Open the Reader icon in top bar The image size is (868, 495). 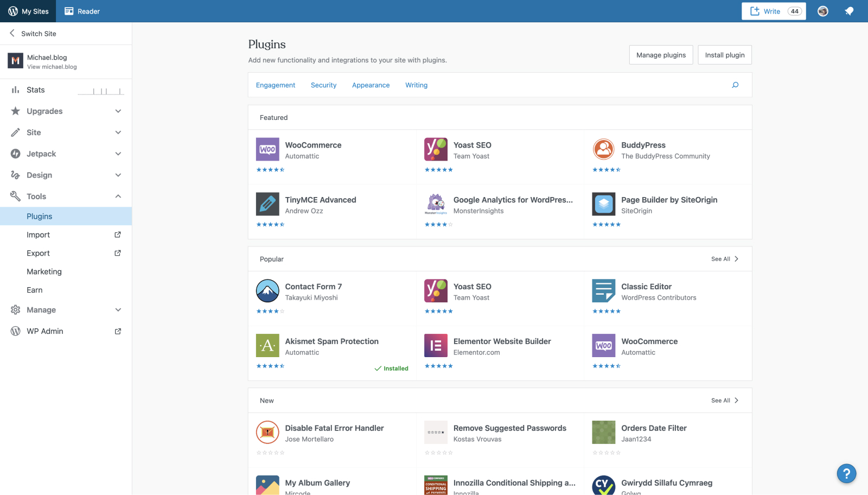pyautogui.click(x=69, y=11)
